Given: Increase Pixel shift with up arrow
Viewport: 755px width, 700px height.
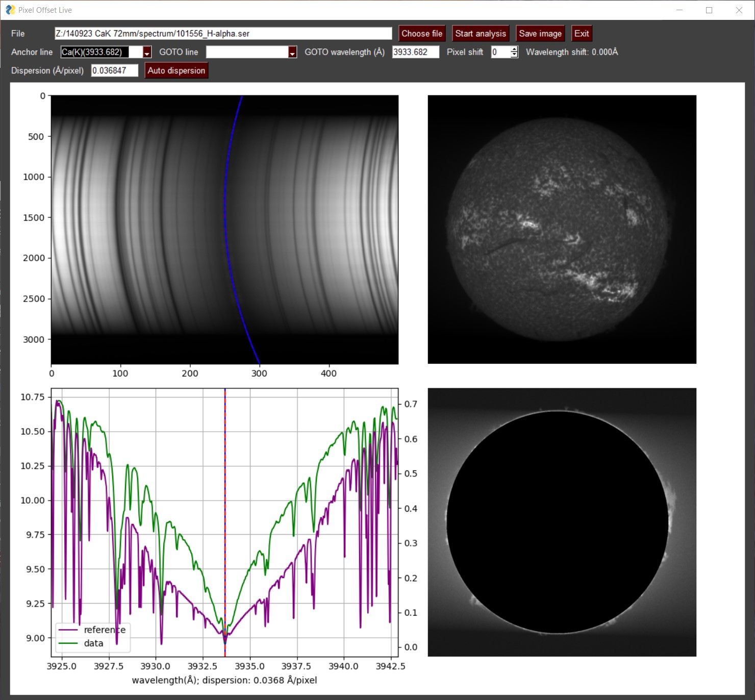Looking at the screenshot, I should 514,49.
